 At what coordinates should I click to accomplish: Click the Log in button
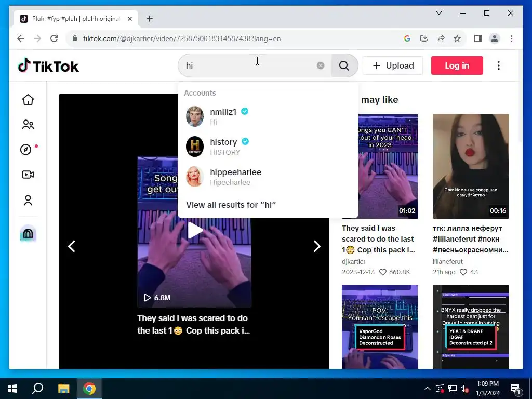pyautogui.click(x=457, y=65)
